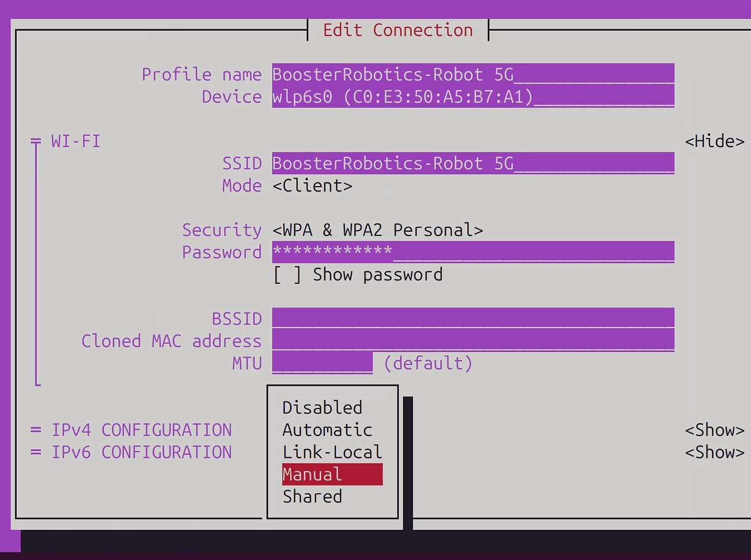Open the Mode <Client> dropdown
The width and height of the screenshot is (751, 560).
[x=312, y=186]
